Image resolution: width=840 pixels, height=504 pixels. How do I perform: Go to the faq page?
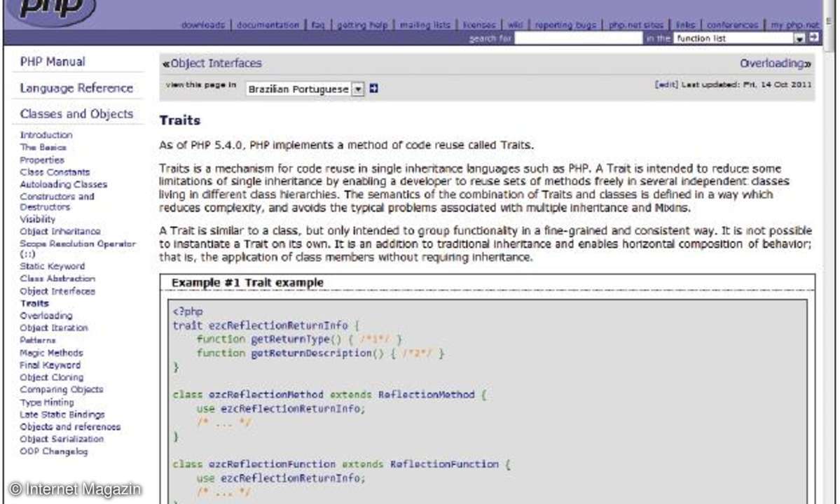tap(318, 24)
